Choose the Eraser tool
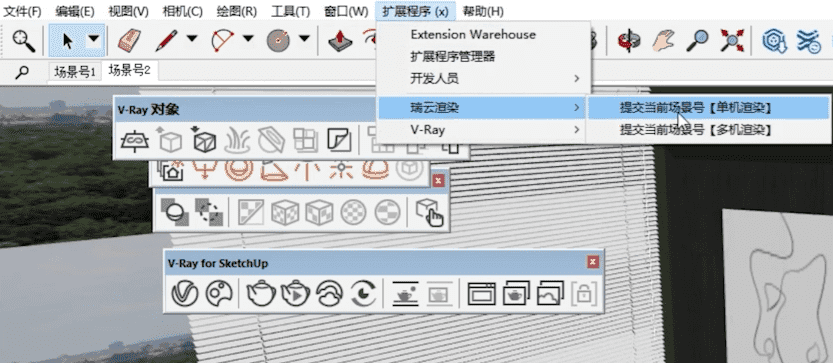This screenshot has width=833, height=363. [129, 40]
